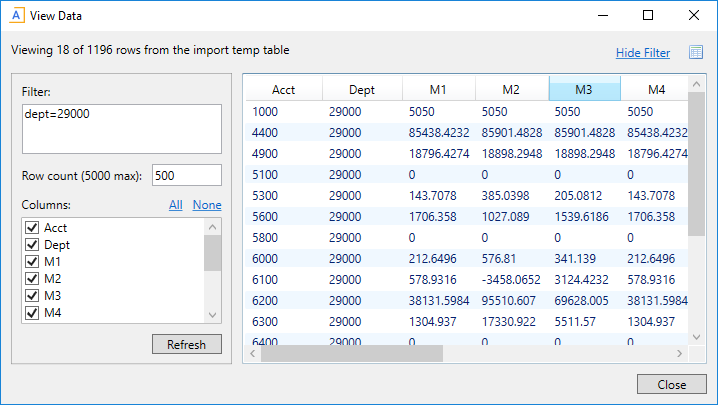Click the Hide Filter link
This screenshot has height=405, width=718.
click(x=642, y=52)
